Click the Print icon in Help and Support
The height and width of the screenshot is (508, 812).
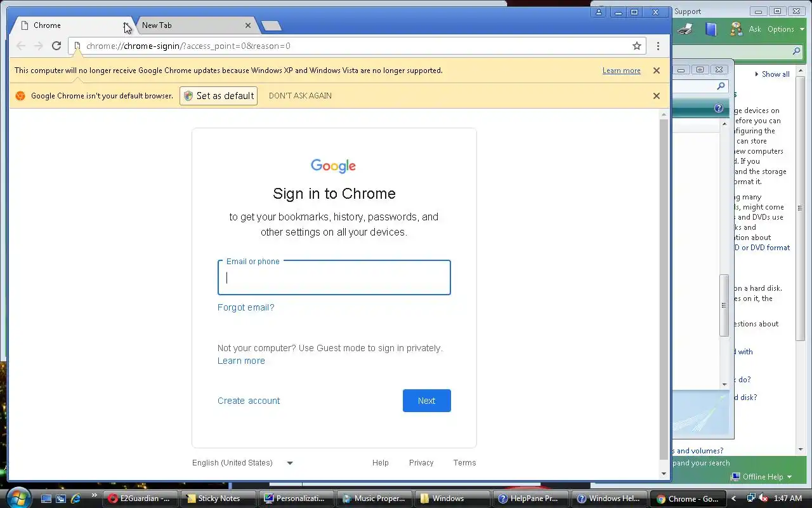click(684, 29)
